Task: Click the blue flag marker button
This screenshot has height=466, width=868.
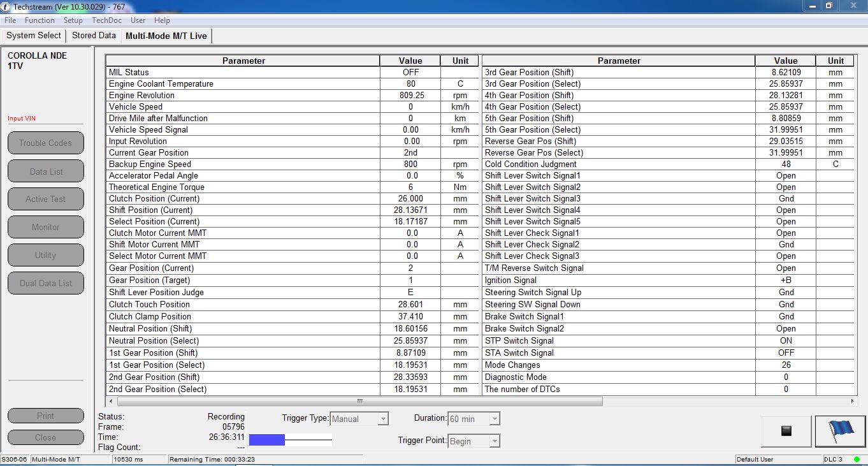Action: [x=841, y=432]
